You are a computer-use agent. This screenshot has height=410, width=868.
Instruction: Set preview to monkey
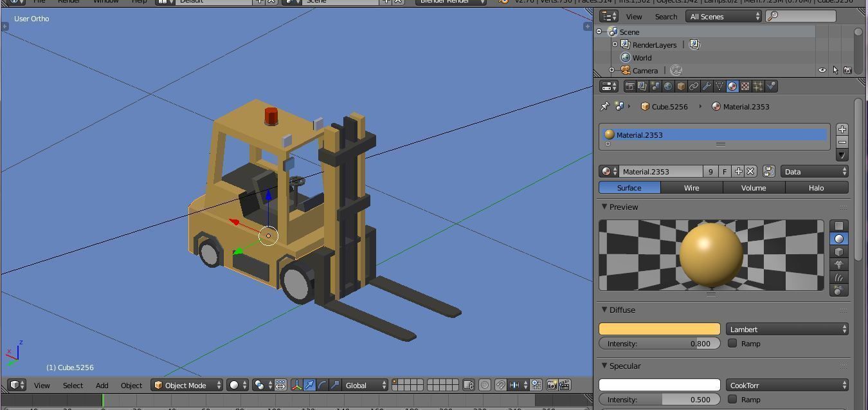click(839, 265)
